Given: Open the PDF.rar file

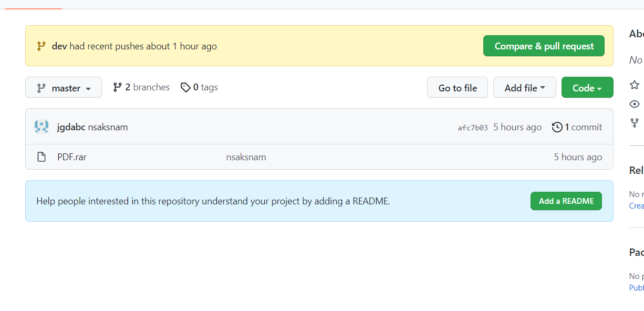Looking at the screenshot, I should [72, 157].
